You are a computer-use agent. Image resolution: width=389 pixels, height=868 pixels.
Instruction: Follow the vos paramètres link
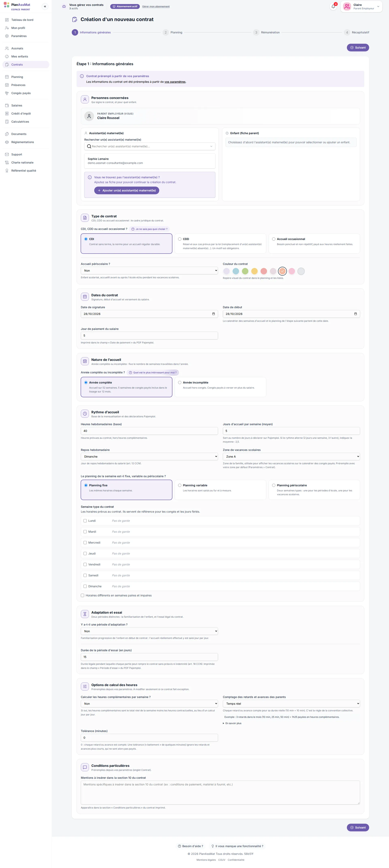point(175,82)
